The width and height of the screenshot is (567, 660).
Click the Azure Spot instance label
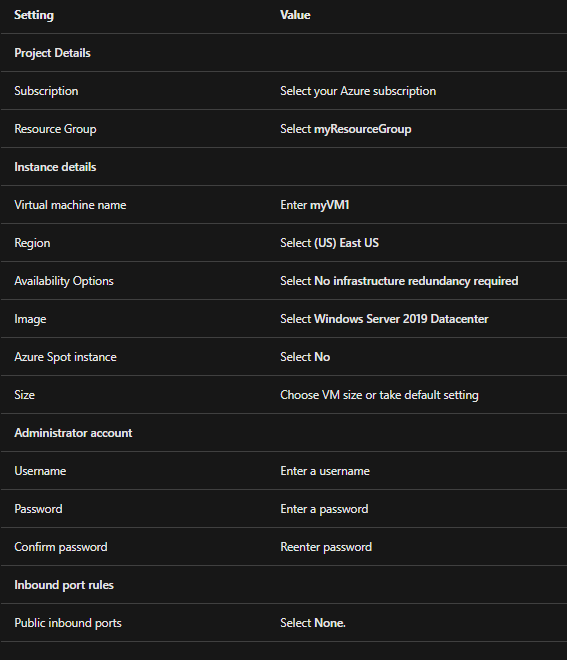(65, 357)
